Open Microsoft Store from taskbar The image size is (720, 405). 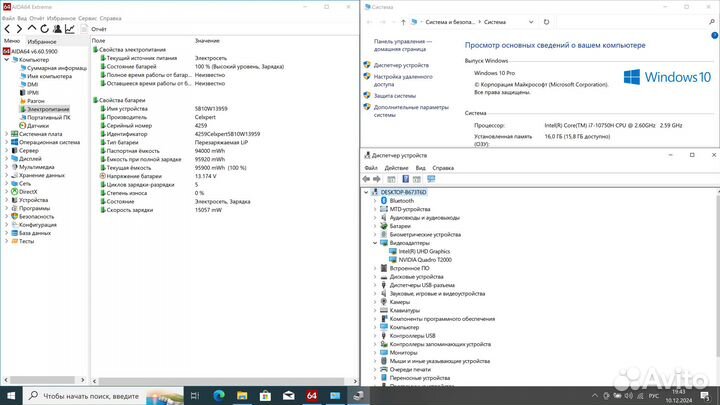(x=265, y=395)
